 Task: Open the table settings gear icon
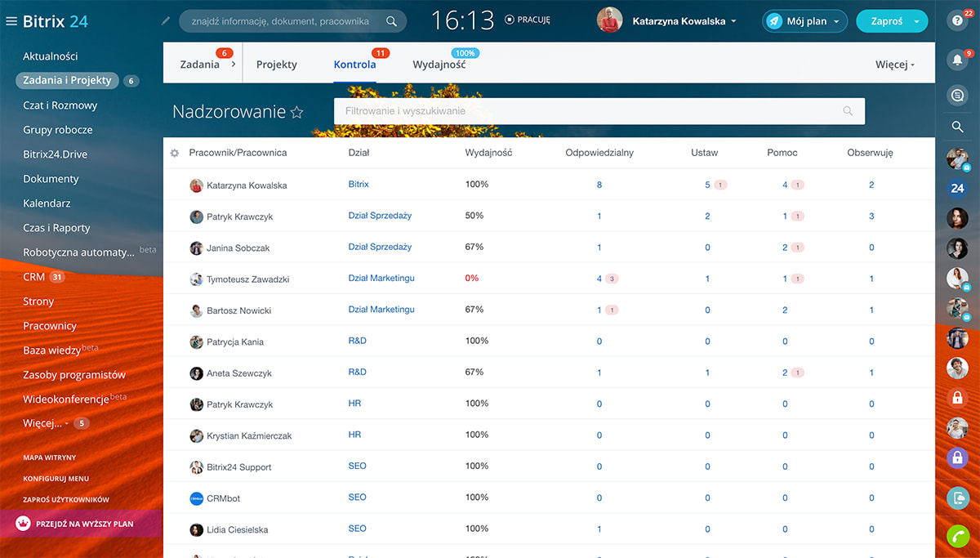click(x=175, y=153)
